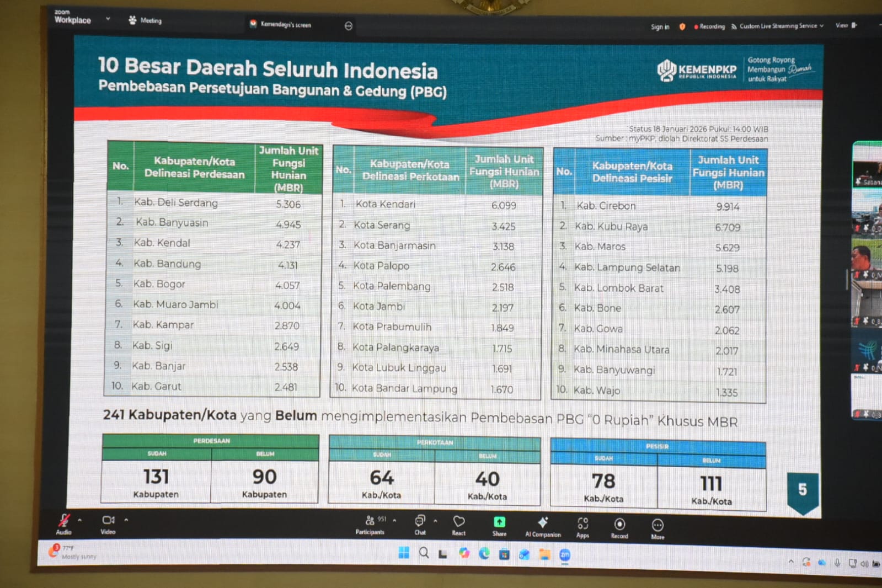Expand the Video options arrow
882x588 pixels.
[x=126, y=520]
